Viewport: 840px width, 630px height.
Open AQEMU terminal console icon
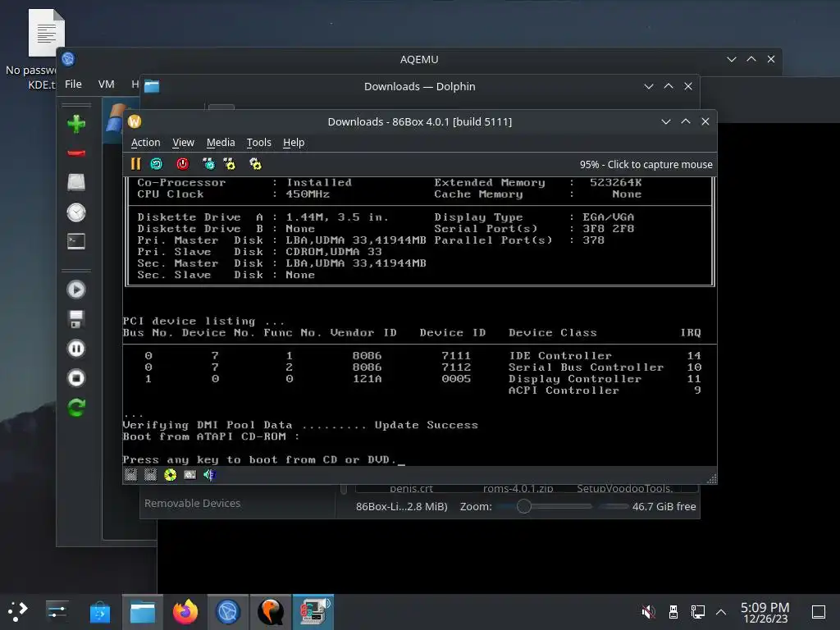(x=76, y=242)
